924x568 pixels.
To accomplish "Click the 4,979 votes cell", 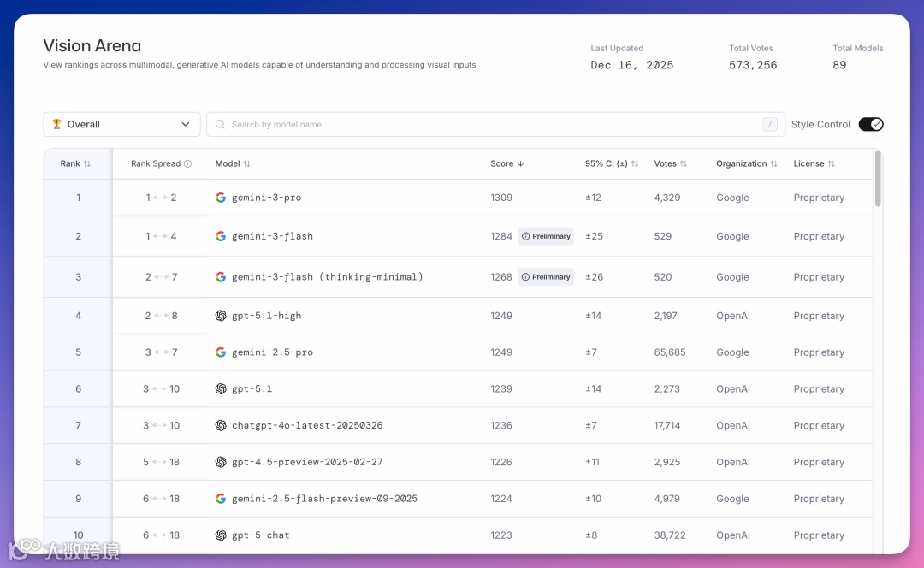I will click(x=667, y=499).
